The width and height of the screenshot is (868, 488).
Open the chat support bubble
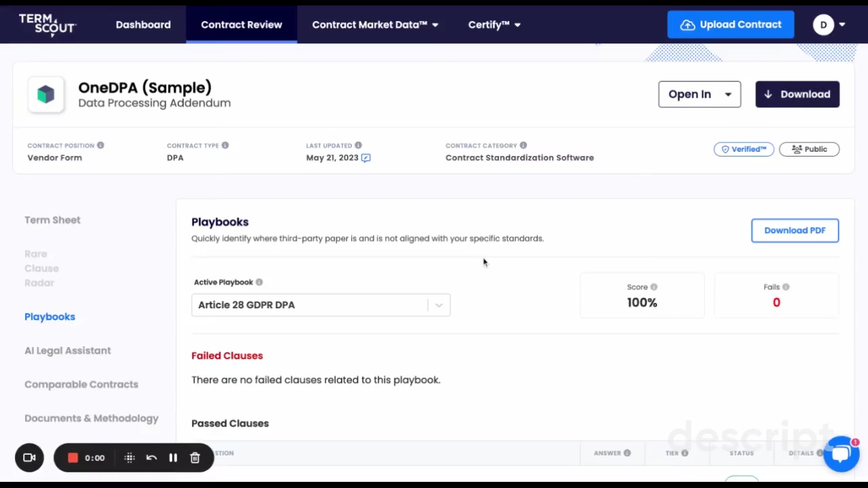tap(842, 453)
